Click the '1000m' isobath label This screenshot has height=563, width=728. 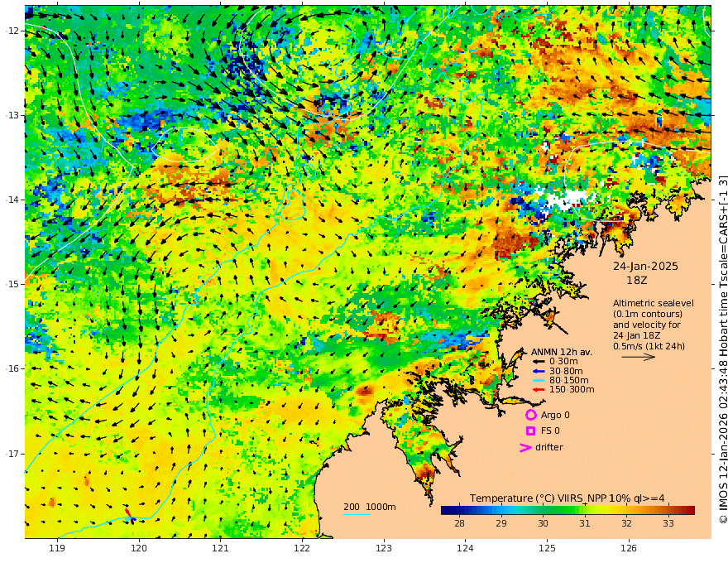coord(381,507)
